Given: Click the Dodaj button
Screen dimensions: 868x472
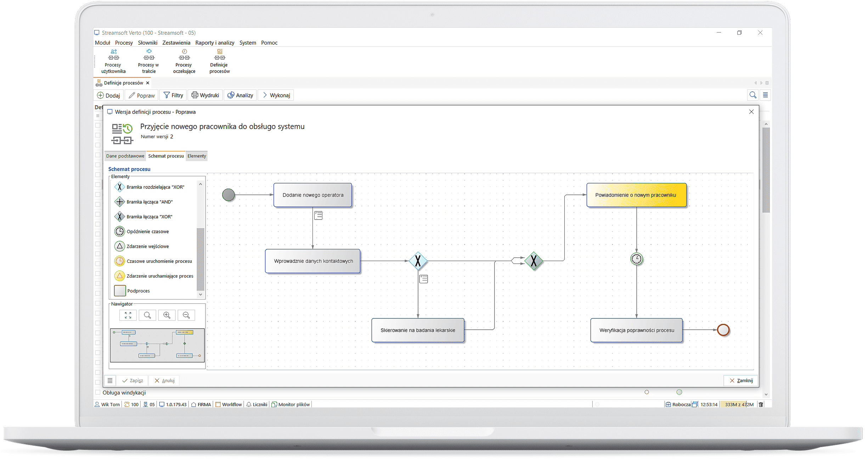Looking at the screenshot, I should point(109,95).
